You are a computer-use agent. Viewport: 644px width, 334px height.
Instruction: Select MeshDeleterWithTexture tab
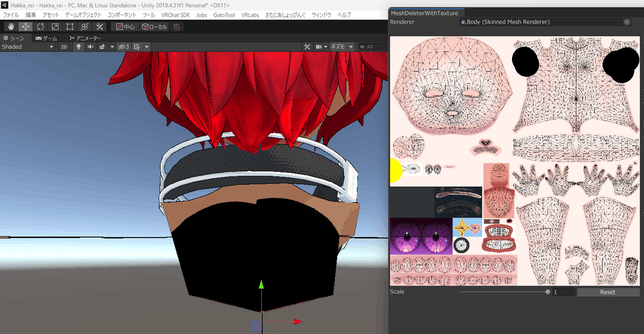click(427, 12)
